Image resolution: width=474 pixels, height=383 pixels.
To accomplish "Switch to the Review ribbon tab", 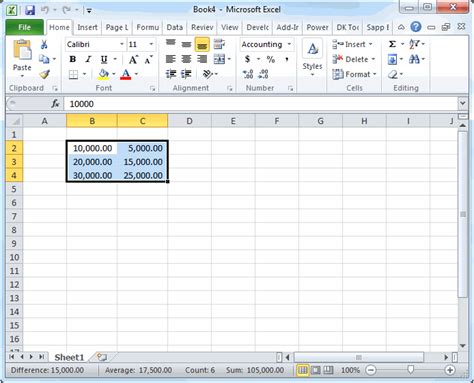I will click(202, 27).
